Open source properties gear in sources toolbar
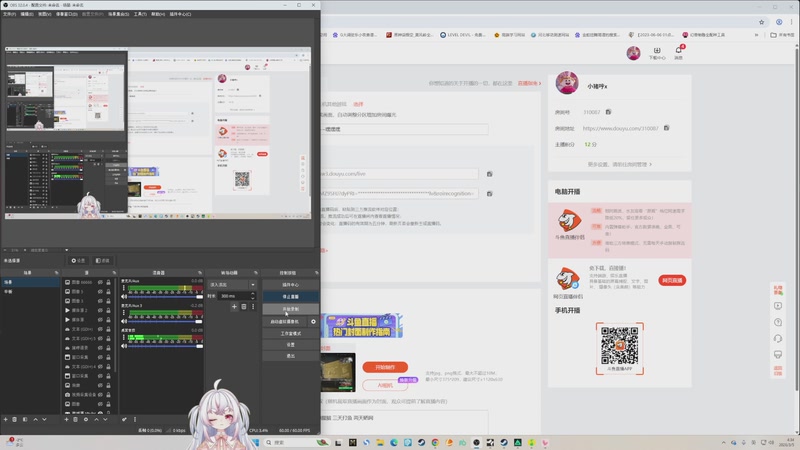Screen dimensions: 800x450 coord(86,419)
